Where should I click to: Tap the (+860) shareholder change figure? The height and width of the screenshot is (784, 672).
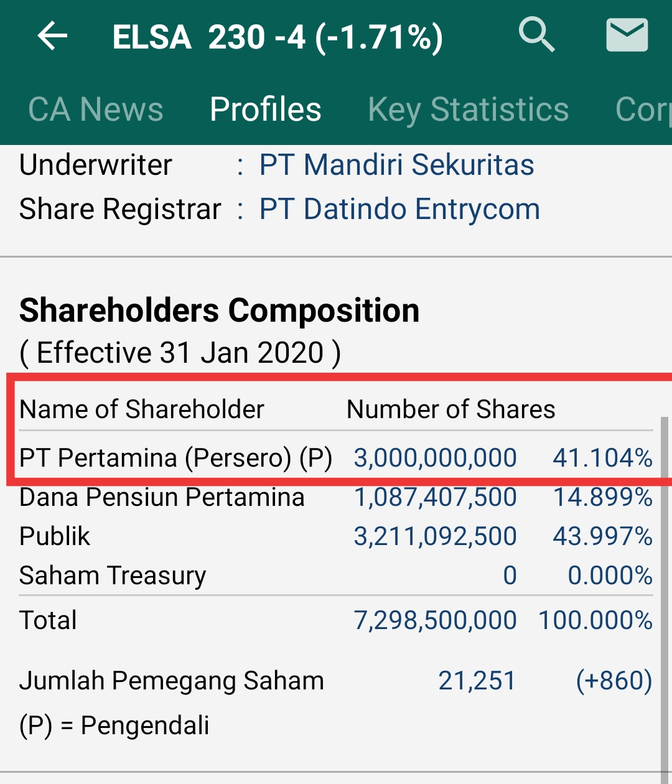click(x=614, y=681)
